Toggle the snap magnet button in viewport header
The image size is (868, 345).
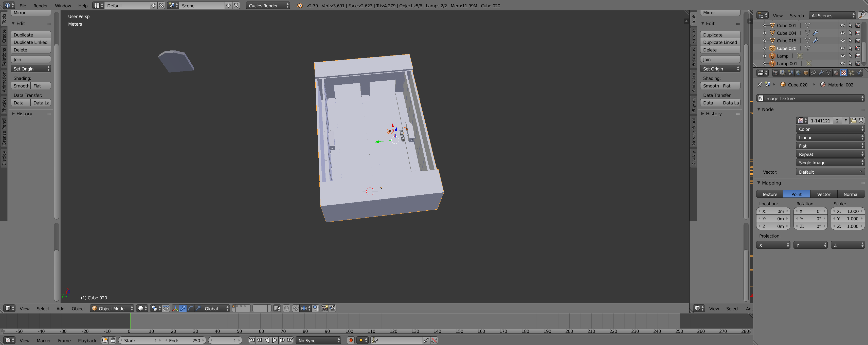pos(296,308)
